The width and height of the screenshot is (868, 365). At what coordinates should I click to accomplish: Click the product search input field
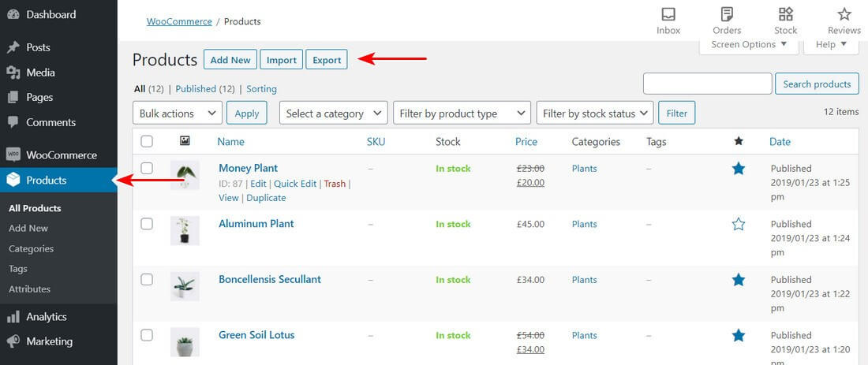(707, 84)
